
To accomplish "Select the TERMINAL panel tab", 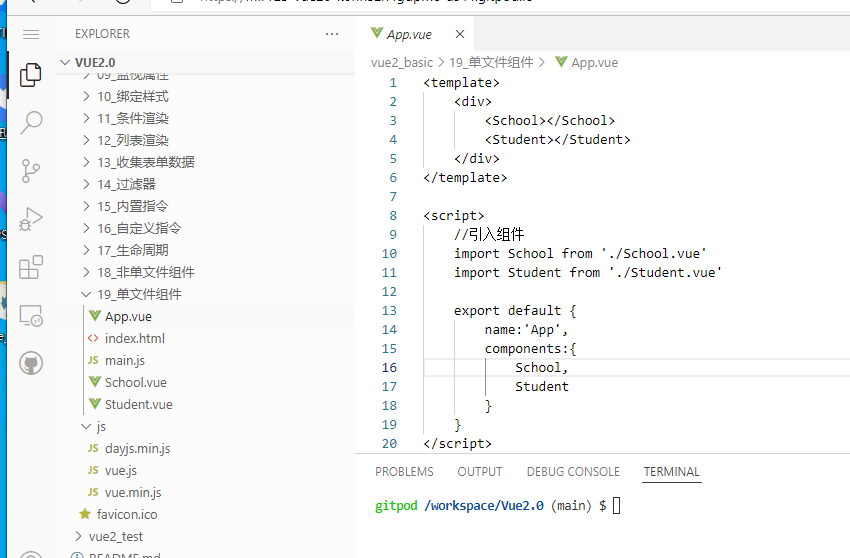I will (672, 472).
